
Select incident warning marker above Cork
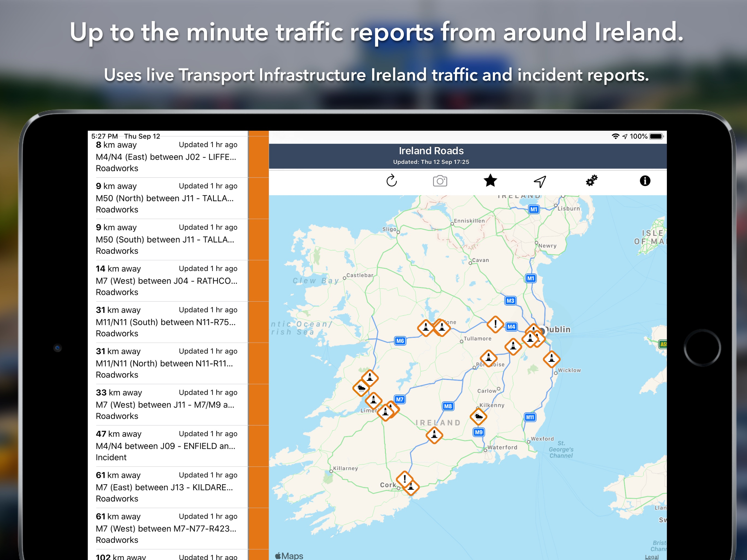tap(404, 479)
